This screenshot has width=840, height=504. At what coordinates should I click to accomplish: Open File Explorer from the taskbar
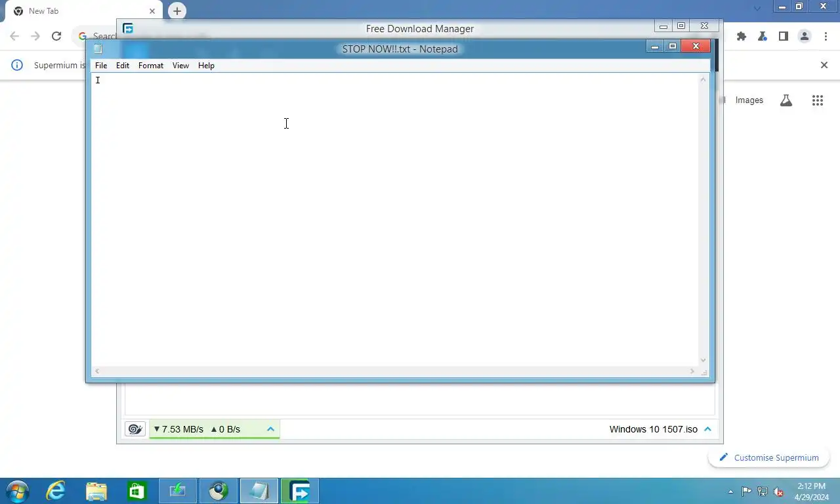(x=96, y=491)
